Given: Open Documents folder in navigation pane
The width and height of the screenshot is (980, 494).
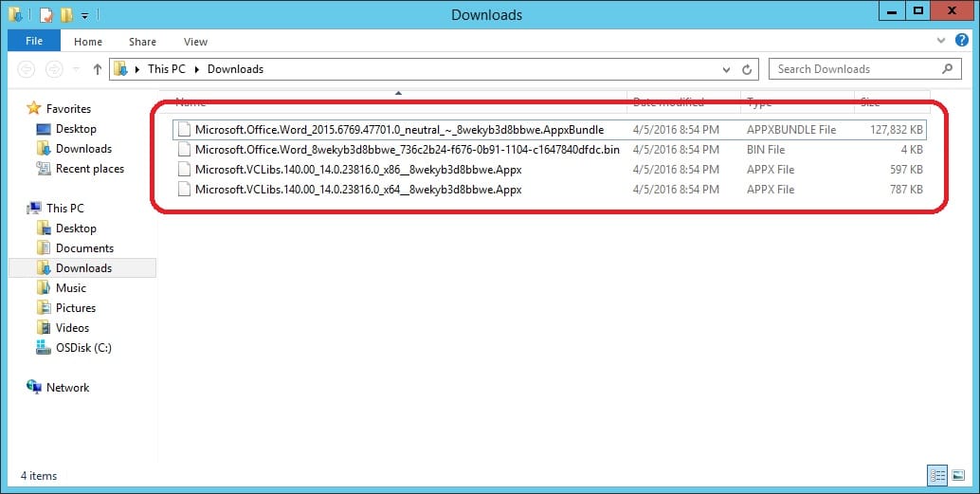Looking at the screenshot, I should tap(84, 248).
